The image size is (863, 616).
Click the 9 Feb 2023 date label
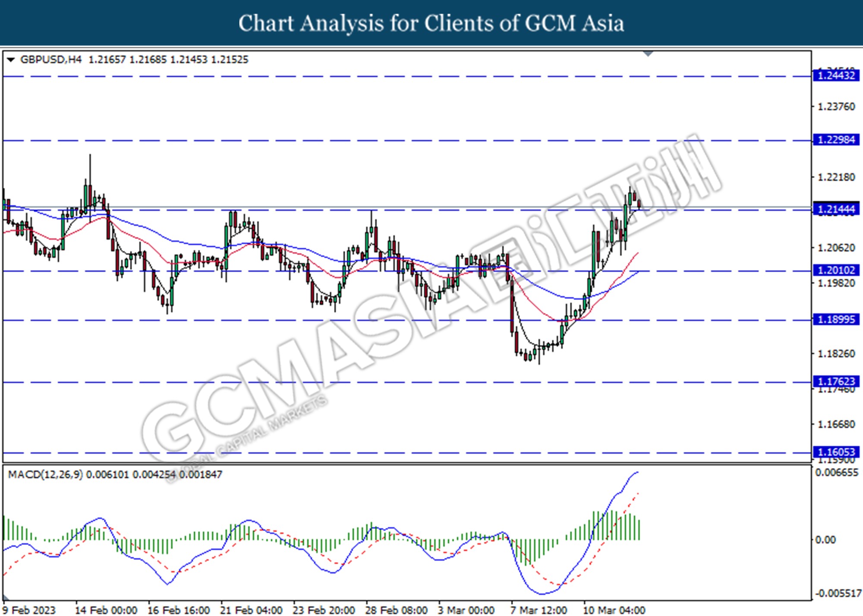click(x=29, y=610)
